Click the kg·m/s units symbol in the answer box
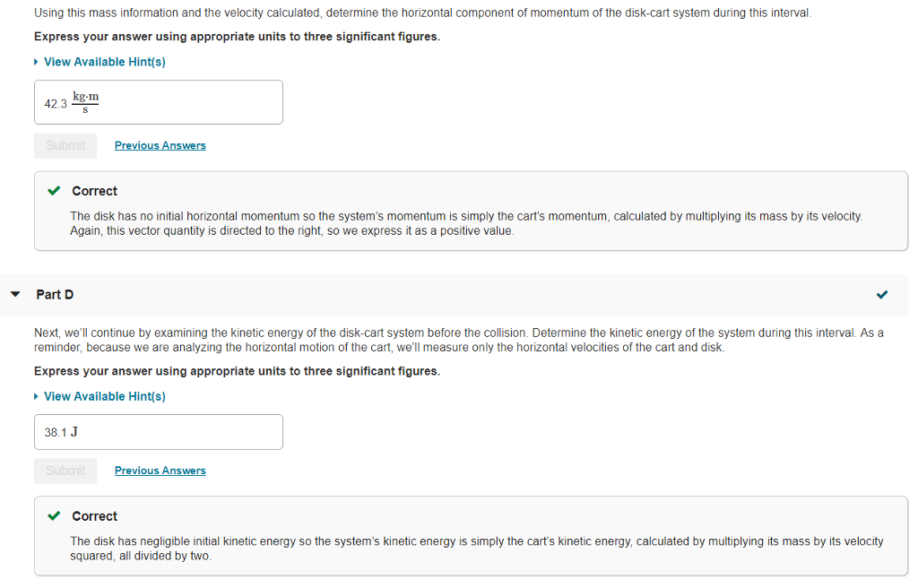 pos(86,102)
